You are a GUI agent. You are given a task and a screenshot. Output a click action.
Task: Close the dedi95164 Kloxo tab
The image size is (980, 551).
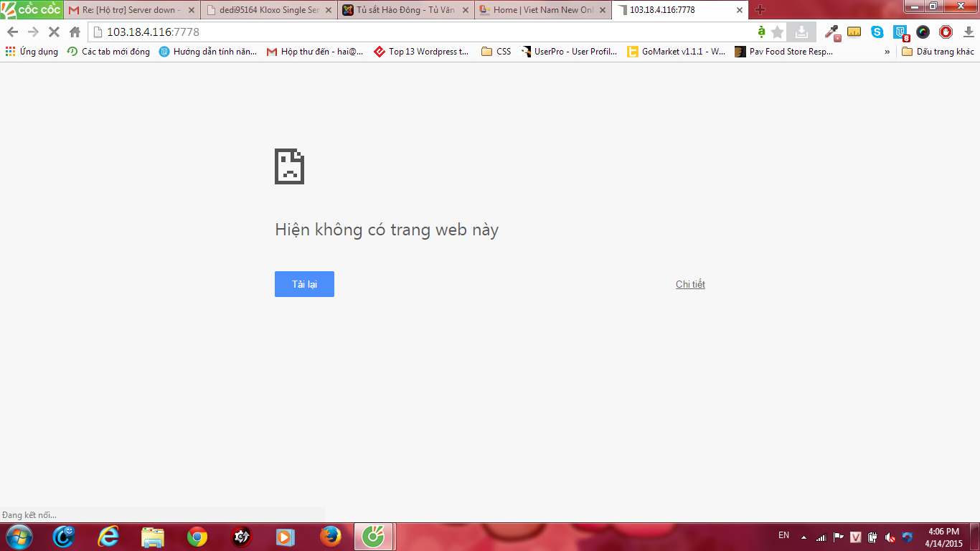329,10
